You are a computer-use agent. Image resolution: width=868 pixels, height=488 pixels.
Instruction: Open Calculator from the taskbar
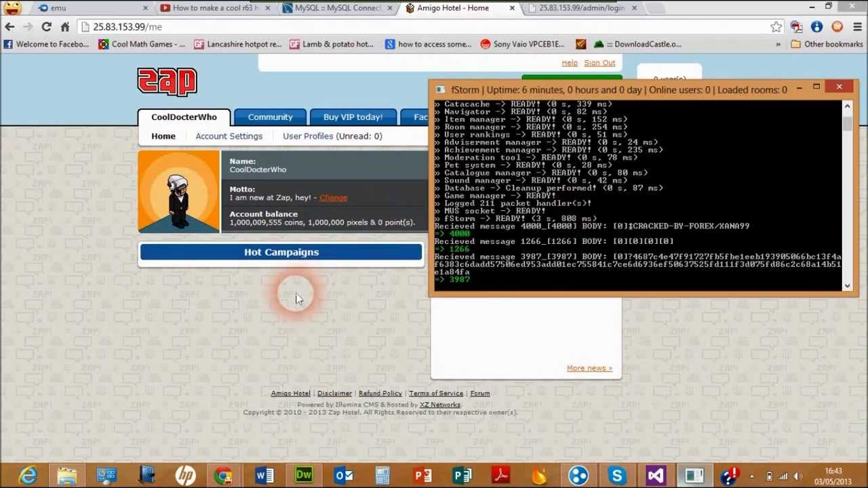tap(382, 475)
